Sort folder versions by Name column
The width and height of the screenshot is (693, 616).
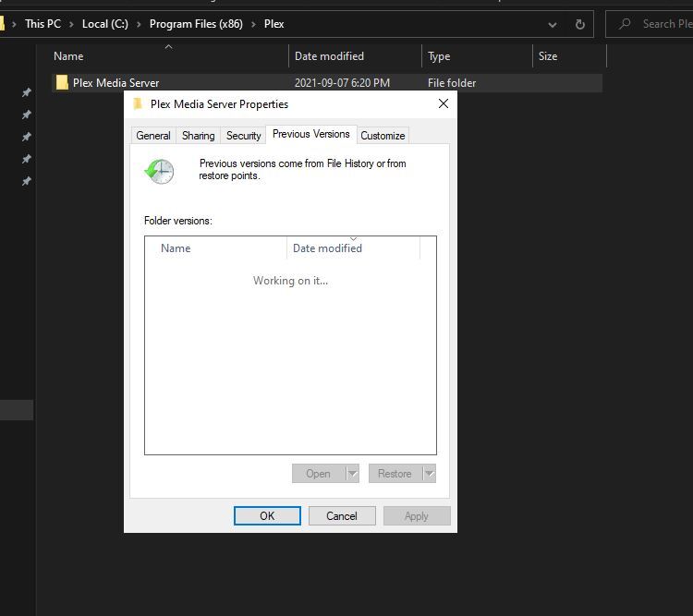click(216, 248)
